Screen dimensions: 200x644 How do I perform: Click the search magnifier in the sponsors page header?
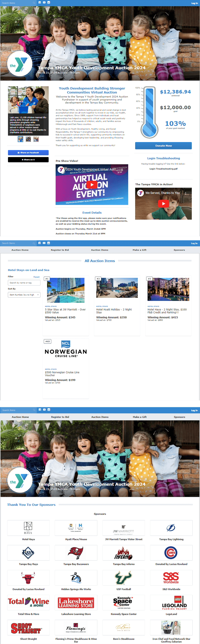(x=34, y=410)
